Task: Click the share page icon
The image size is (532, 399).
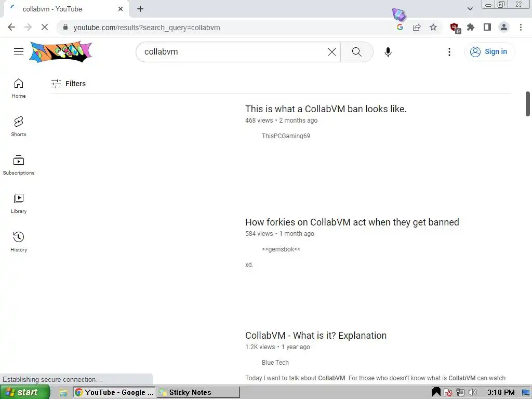Action: coord(417,27)
